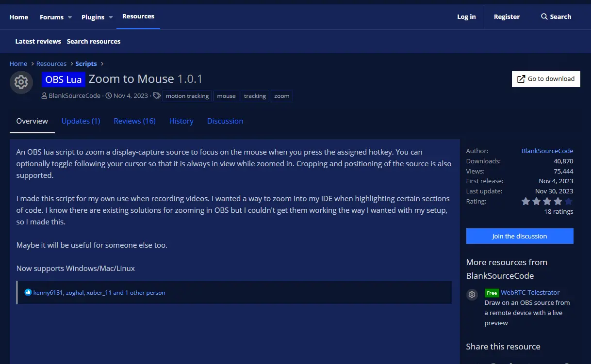Click the tag icon before motion tracking
Screen dimensions: 591x364
pyautogui.click(x=157, y=96)
